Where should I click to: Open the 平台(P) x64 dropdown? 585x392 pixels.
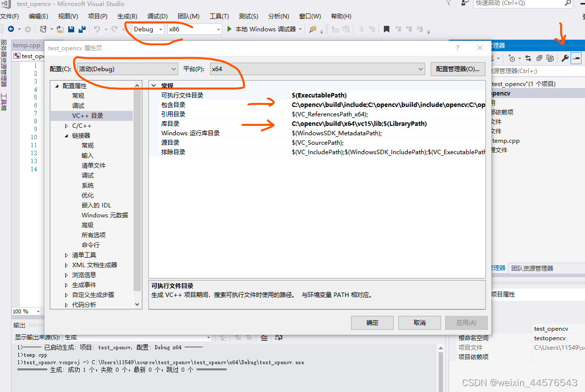tap(318, 69)
